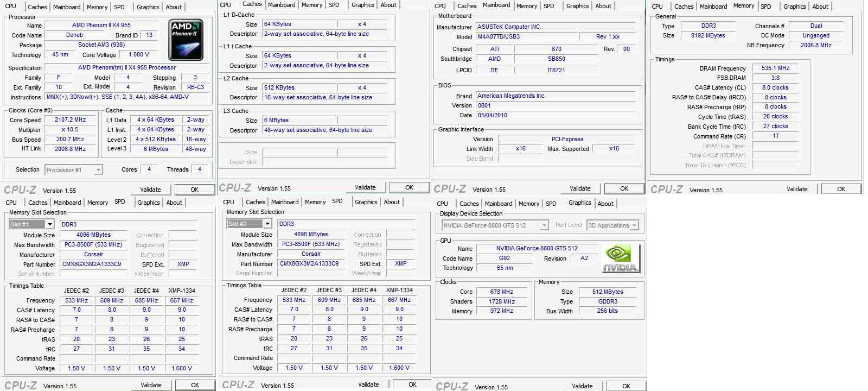Image resolution: width=868 pixels, height=391 pixels.
Task: Click the memory size value 8192 MBytes
Action: tap(709, 36)
